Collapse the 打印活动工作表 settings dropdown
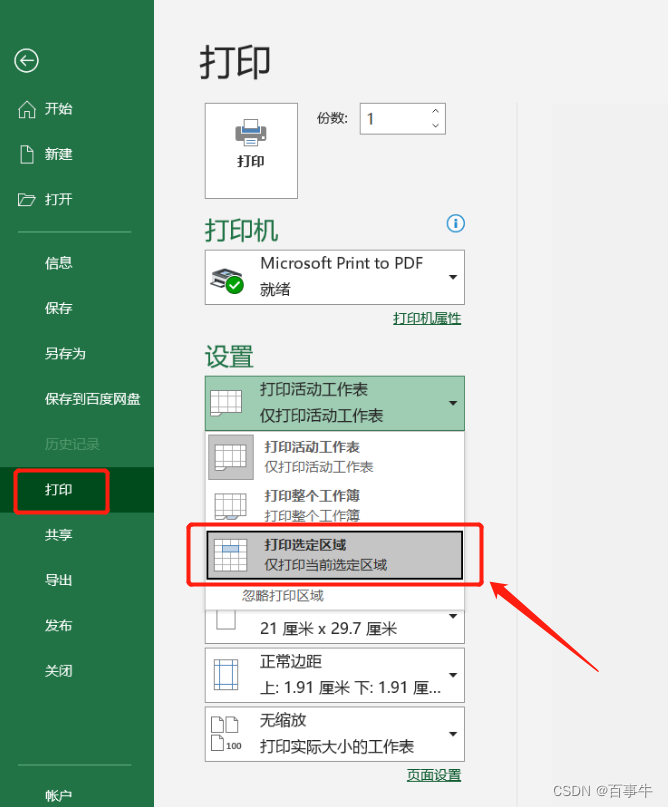Image resolution: width=668 pixels, height=807 pixels. click(335, 403)
